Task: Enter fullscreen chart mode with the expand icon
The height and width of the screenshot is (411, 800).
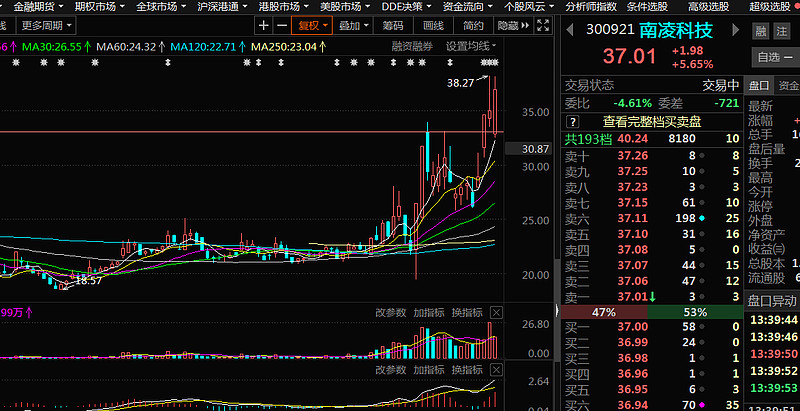Action: point(544,25)
